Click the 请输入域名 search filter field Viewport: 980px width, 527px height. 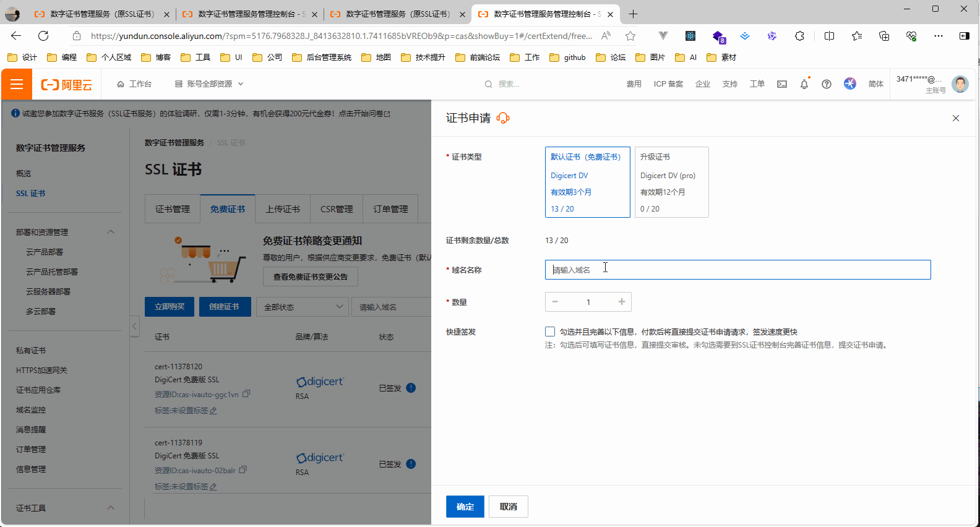[392, 307]
